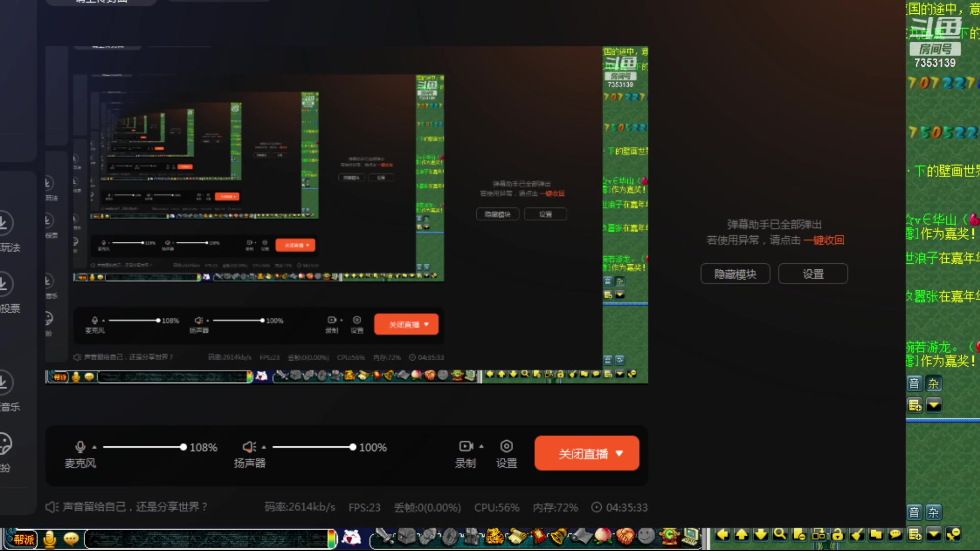This screenshot has height=551, width=980.
Task: Click the 帮派 guild button
Action: click(x=23, y=539)
